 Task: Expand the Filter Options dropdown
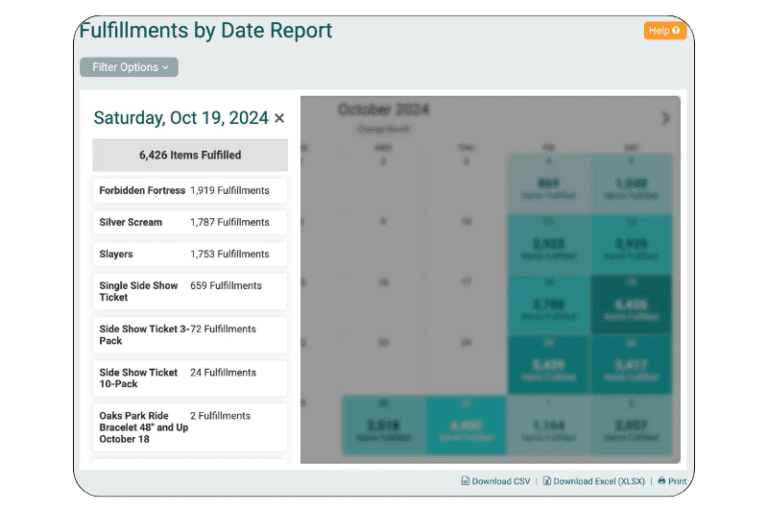[129, 67]
